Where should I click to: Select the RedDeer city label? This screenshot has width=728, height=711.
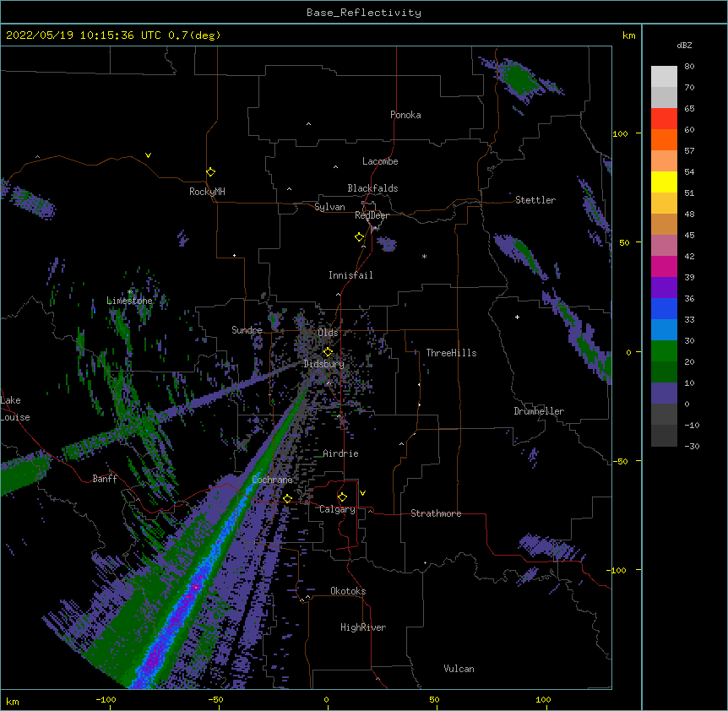point(372,215)
